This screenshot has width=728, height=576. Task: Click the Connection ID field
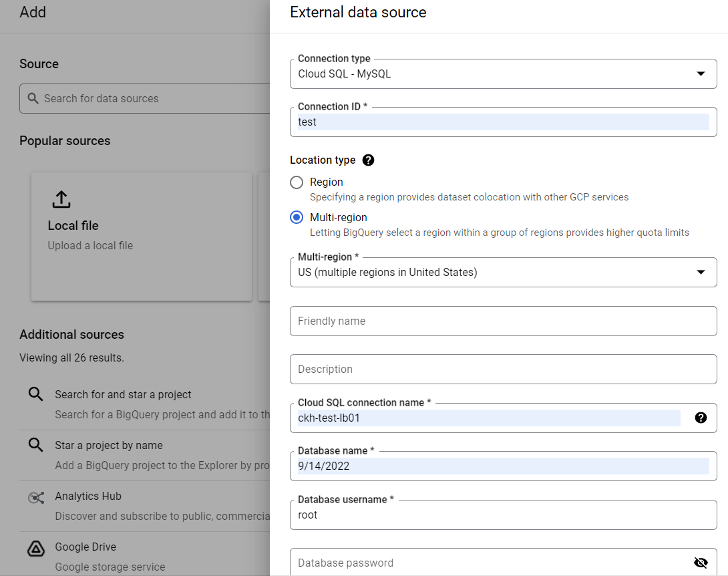coord(503,122)
